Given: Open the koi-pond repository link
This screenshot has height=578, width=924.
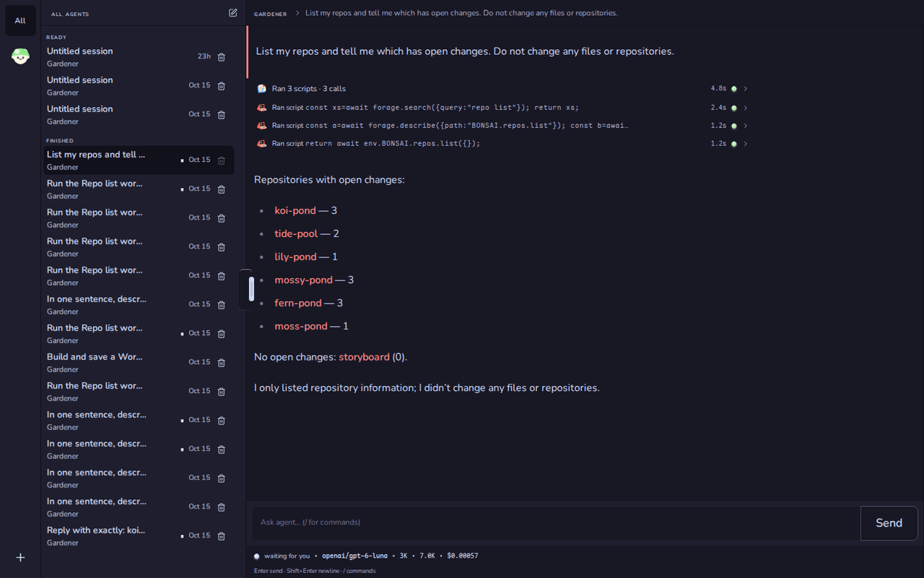Looking at the screenshot, I should [x=295, y=210].
